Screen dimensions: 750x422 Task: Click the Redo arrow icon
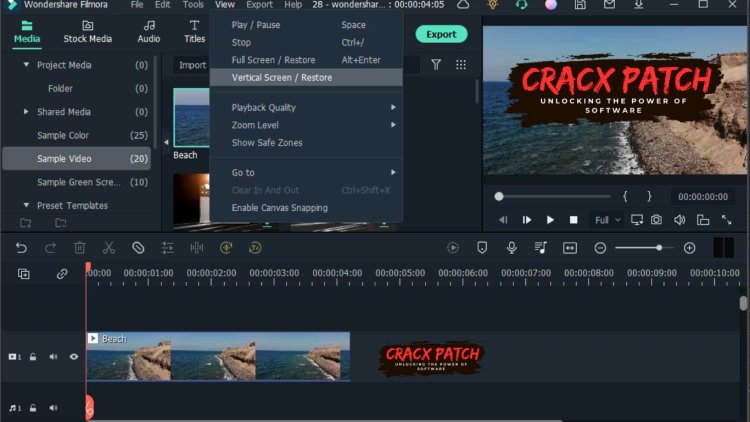(50, 248)
